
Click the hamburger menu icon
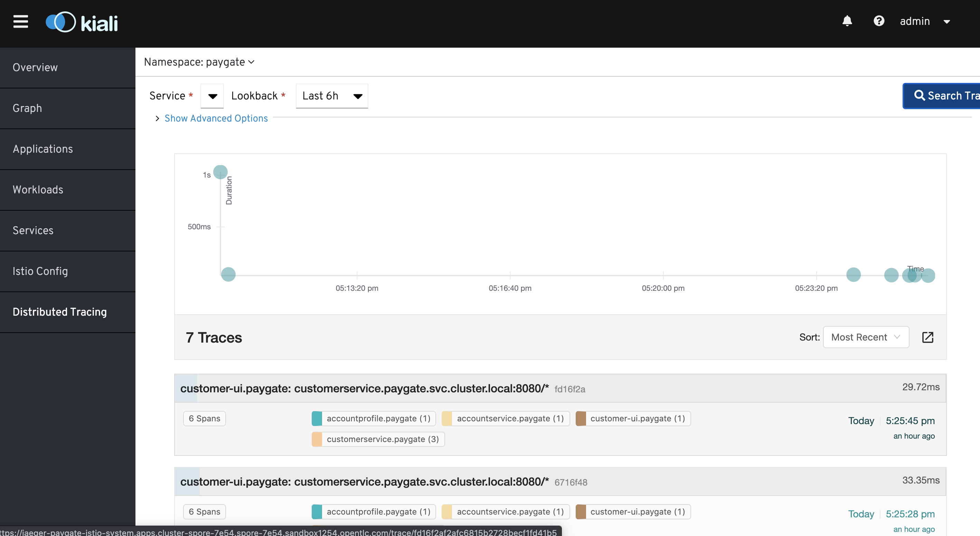coord(19,20)
